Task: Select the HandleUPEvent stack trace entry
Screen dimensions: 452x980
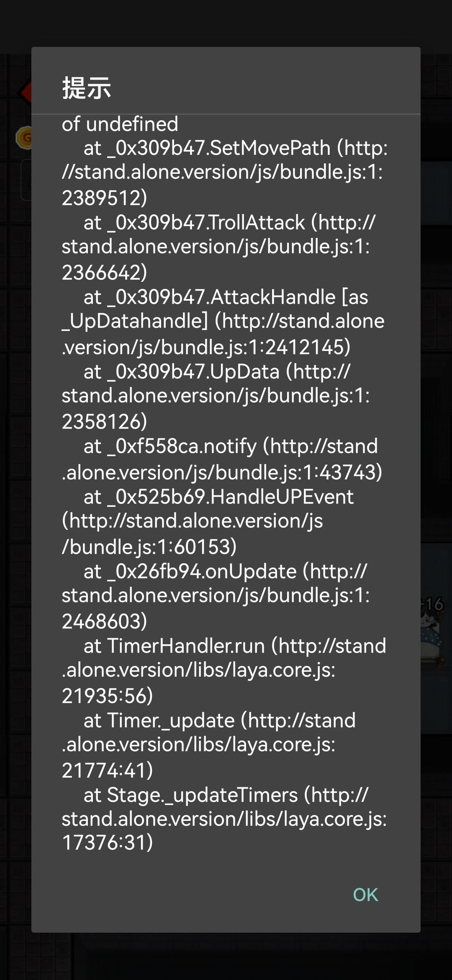Action: click(x=208, y=521)
